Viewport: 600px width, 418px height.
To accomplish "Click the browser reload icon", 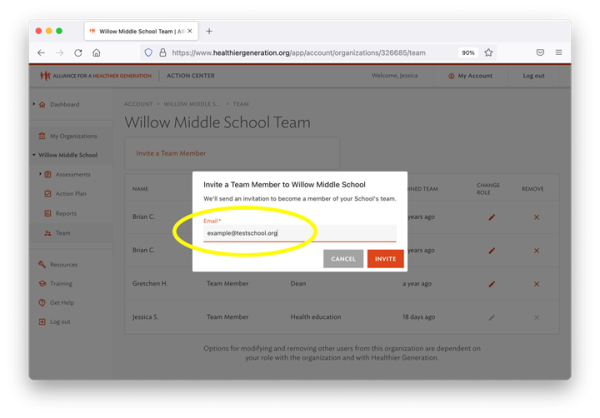I will point(78,52).
